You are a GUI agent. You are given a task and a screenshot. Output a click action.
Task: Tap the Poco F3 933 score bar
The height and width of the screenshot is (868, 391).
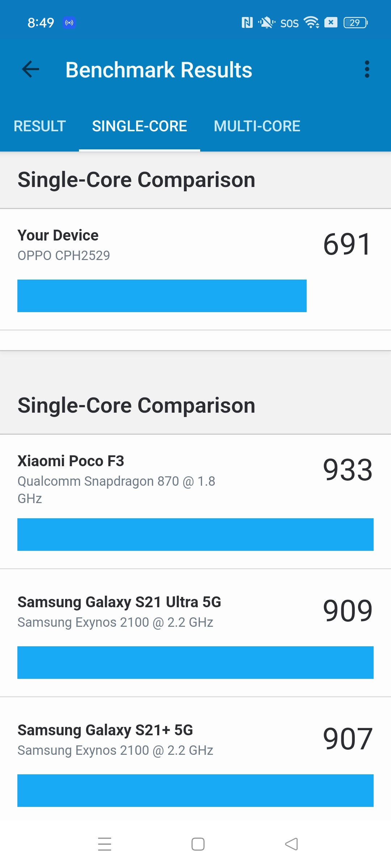(x=195, y=535)
